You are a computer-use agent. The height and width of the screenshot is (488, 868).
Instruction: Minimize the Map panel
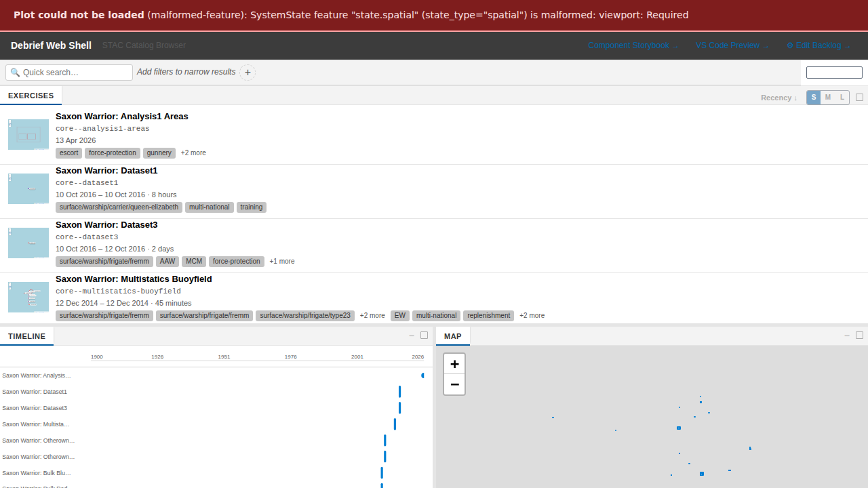point(847,335)
